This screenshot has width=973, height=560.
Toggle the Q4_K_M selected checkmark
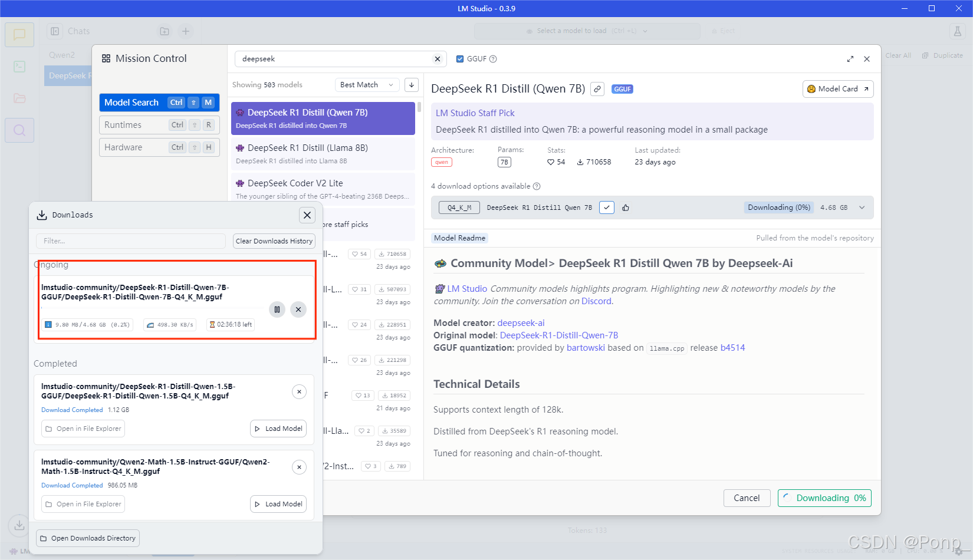pos(607,207)
